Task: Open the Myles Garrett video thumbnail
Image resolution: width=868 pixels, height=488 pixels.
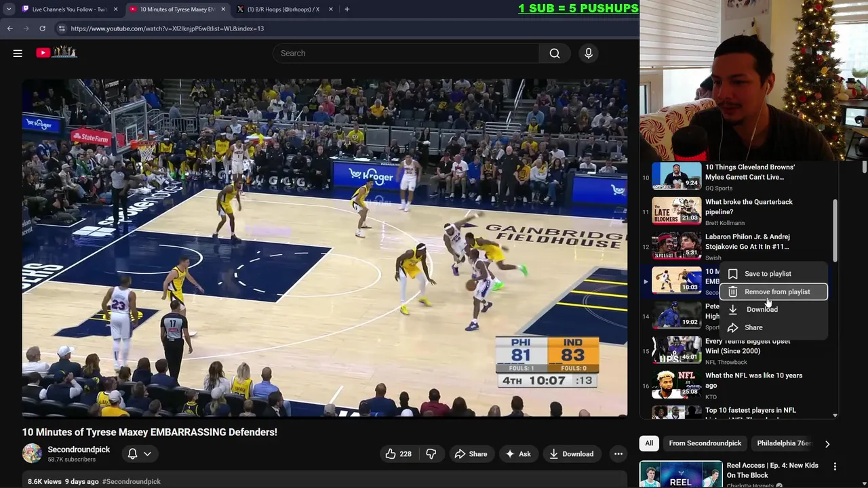Action: tap(677, 176)
